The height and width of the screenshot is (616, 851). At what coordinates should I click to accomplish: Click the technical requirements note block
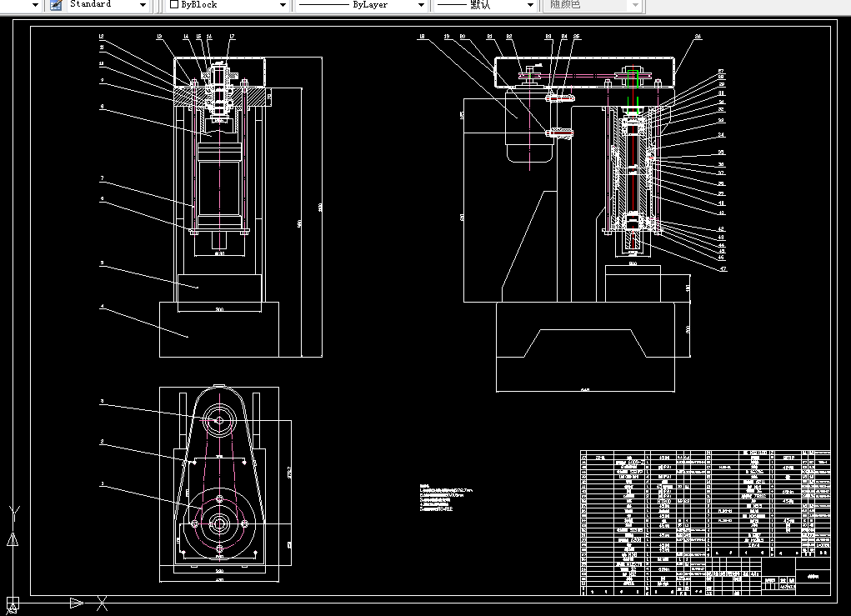click(446, 498)
